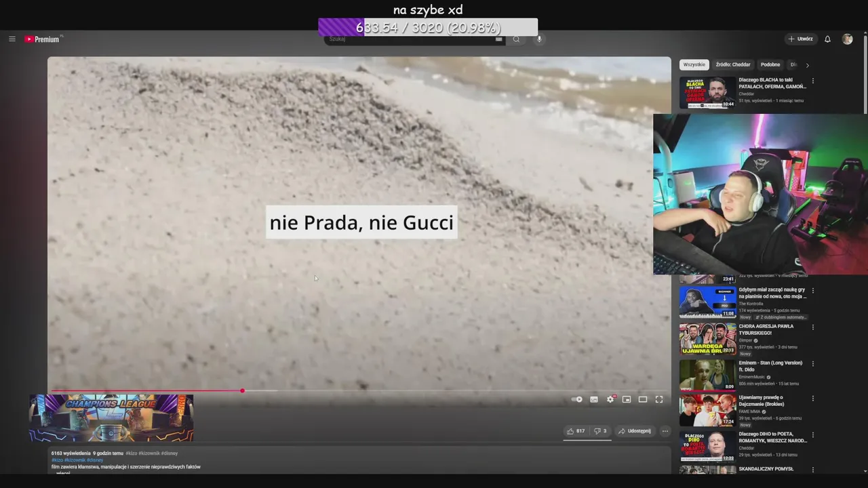The image size is (868, 488).
Task: Dislike the video with 3 dislikes
Action: 600,431
